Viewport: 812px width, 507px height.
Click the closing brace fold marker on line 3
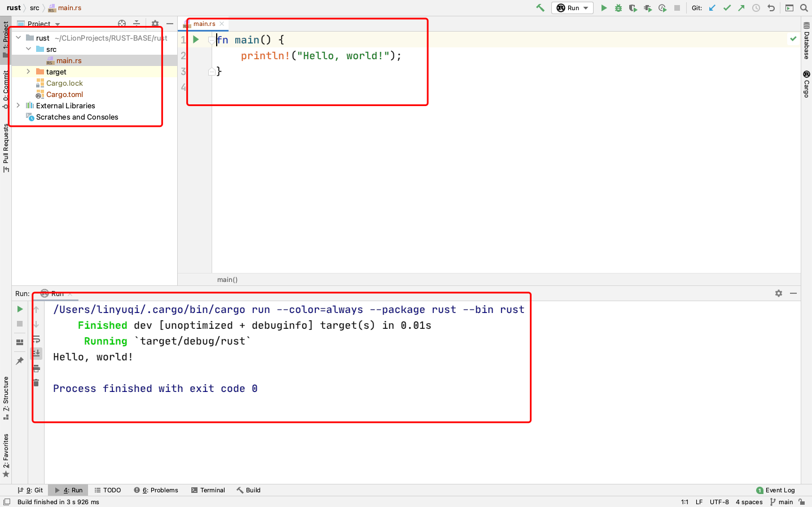click(212, 72)
